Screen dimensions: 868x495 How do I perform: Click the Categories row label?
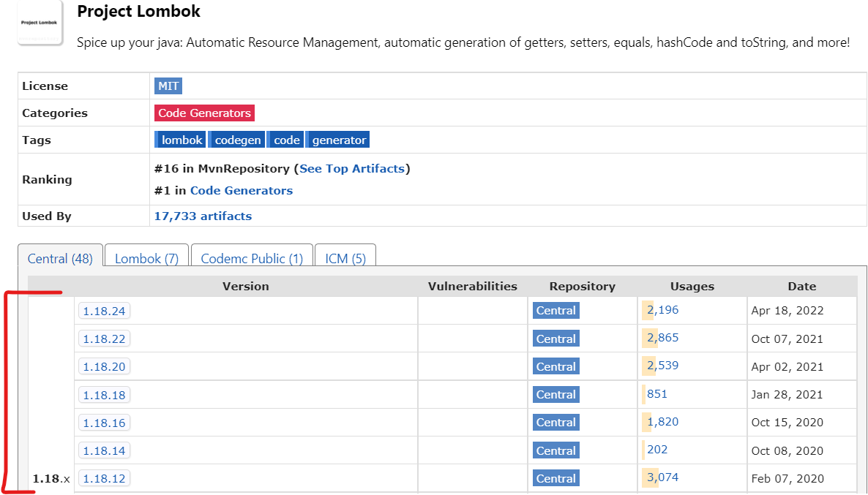click(55, 113)
